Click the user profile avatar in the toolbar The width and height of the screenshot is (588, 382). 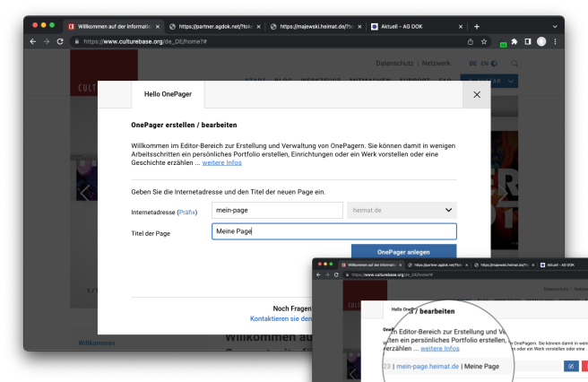pyautogui.click(x=541, y=41)
